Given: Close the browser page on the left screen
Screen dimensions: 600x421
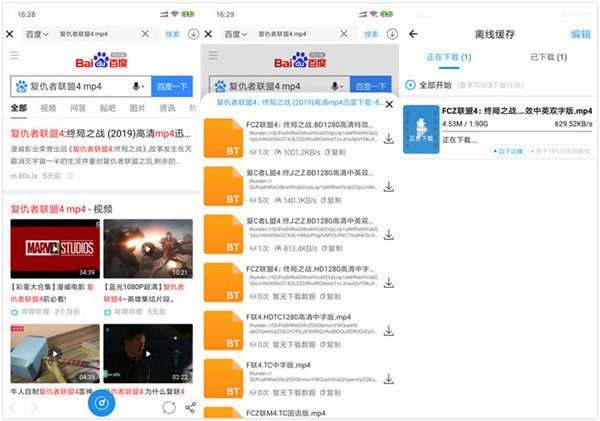Looking at the screenshot, I should pos(10,34).
